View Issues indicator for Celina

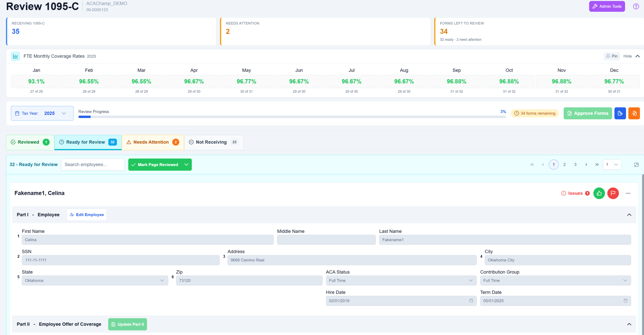[x=575, y=193]
